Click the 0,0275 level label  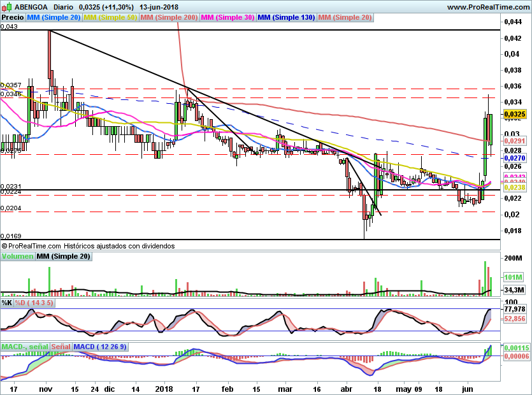coord(11,150)
